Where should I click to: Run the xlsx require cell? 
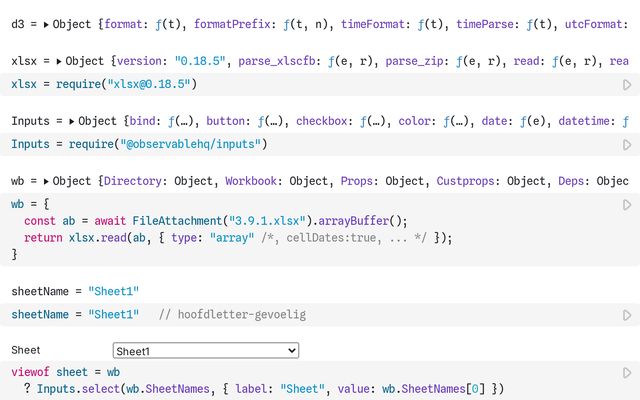pyautogui.click(x=627, y=85)
